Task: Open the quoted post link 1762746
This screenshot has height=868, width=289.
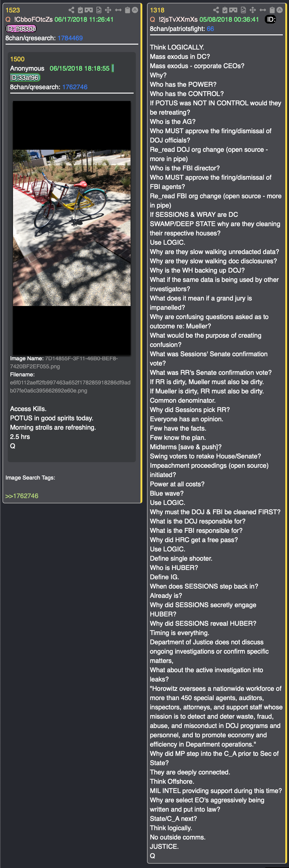Action: click(x=75, y=87)
